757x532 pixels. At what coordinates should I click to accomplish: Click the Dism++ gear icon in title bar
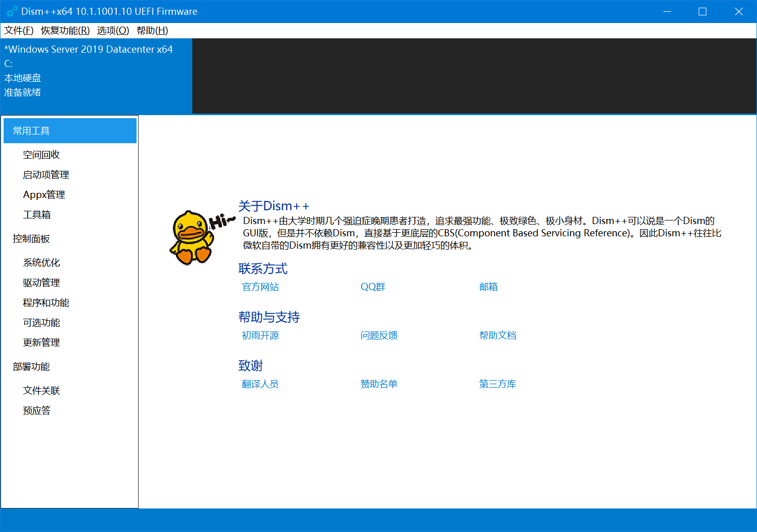(x=12, y=11)
